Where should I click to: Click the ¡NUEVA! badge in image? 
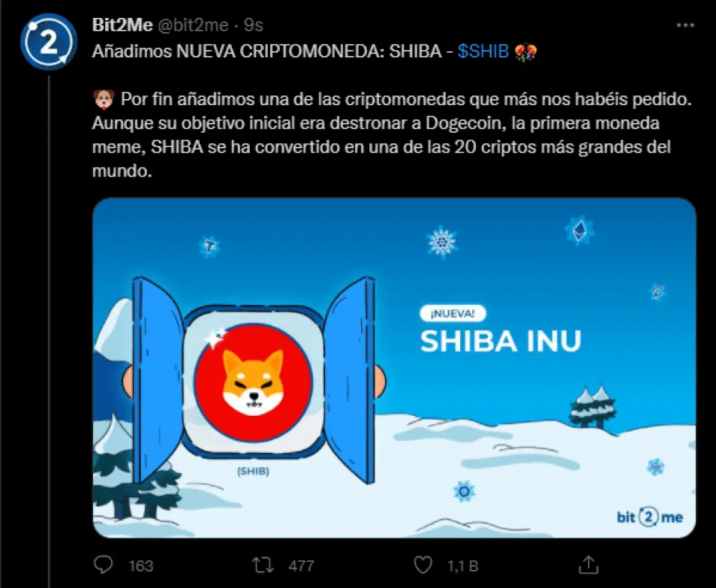pos(453,314)
